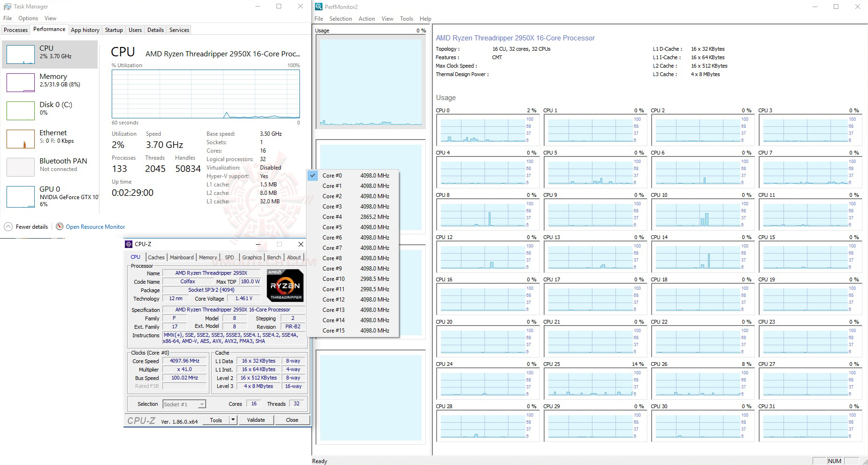Open the File menu in Task Manager
This screenshot has width=868, height=465.
(8, 18)
